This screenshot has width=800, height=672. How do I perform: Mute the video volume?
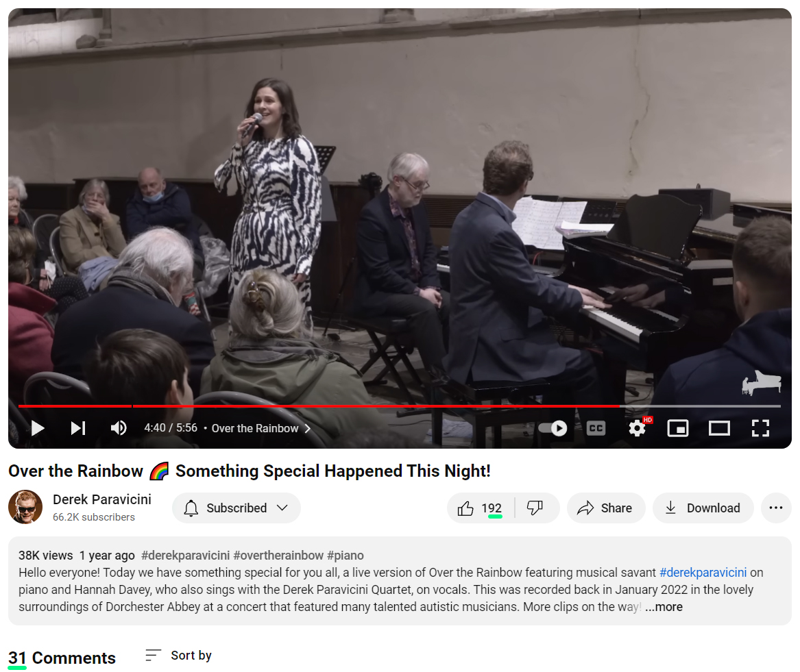click(x=119, y=427)
